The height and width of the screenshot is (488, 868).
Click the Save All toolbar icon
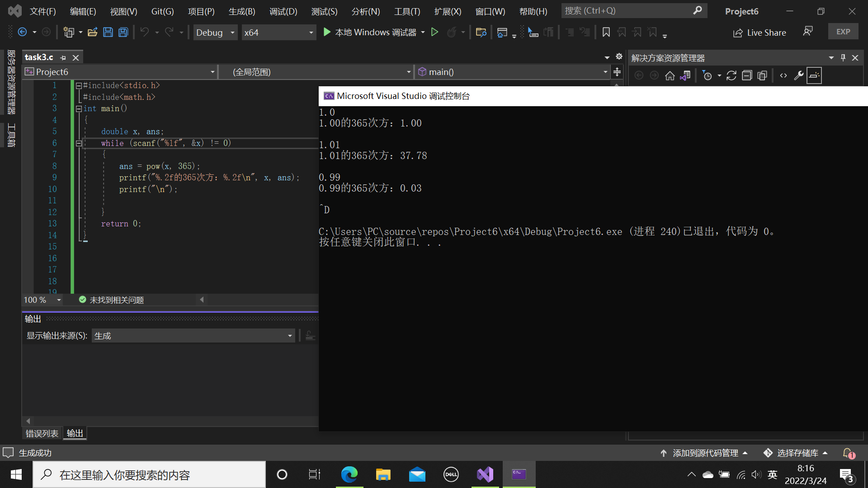pyautogui.click(x=123, y=32)
